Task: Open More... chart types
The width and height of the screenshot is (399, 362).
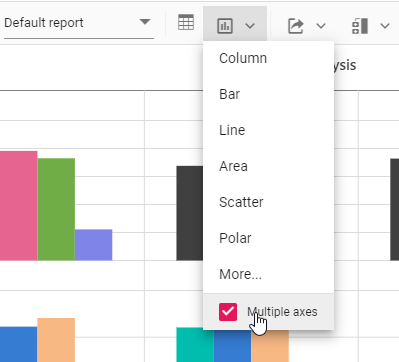Action: [x=268, y=274]
